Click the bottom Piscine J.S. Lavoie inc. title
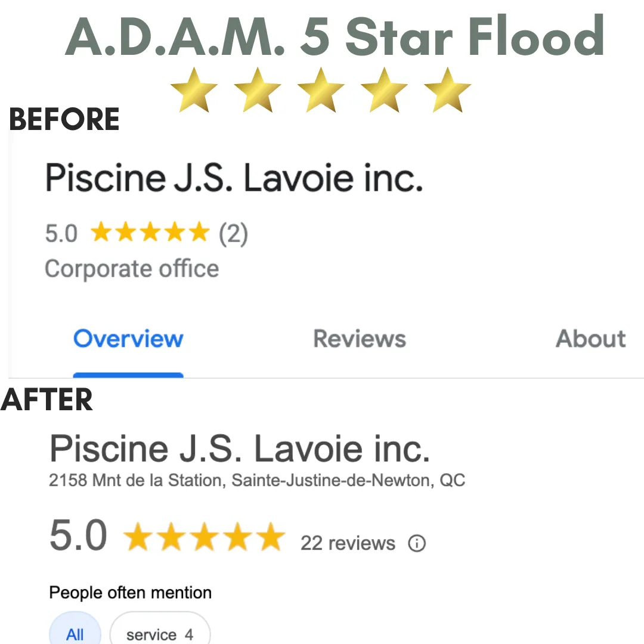The image size is (644, 644). point(240,448)
